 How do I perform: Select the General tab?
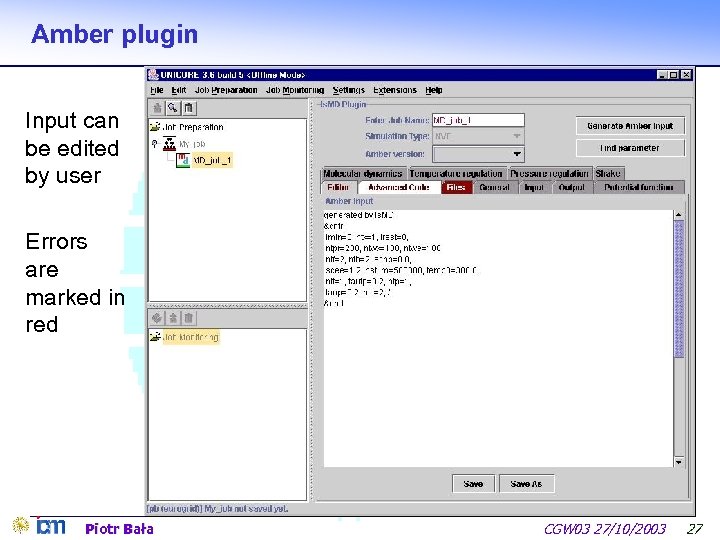click(495, 187)
